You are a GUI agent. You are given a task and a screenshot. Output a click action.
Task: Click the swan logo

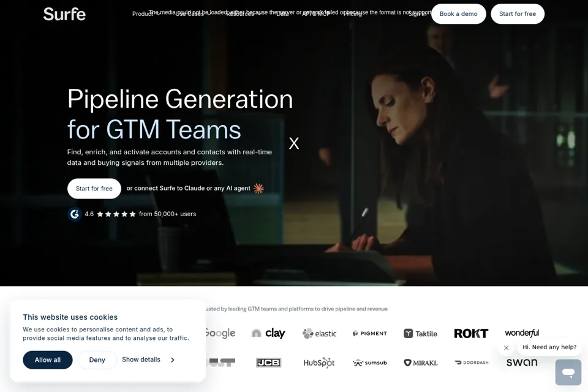[522, 363]
